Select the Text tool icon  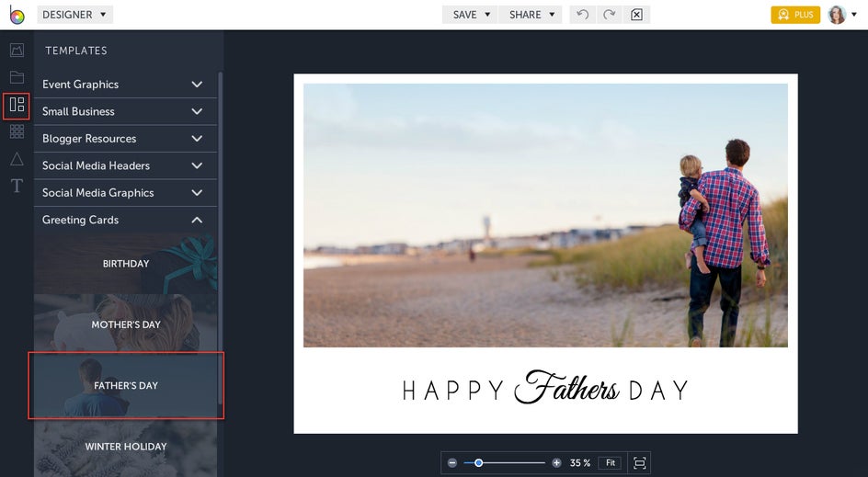pos(17,186)
